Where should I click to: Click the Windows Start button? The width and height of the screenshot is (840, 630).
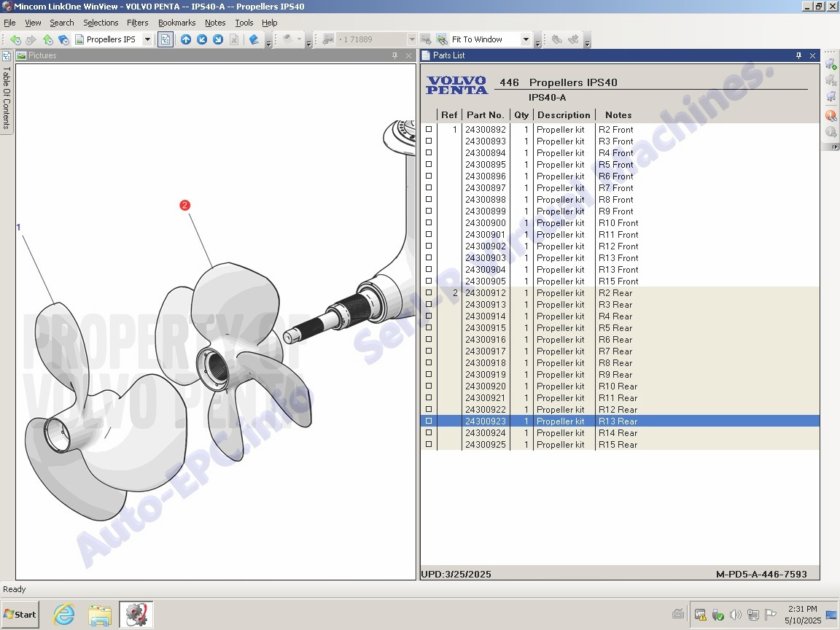point(20,615)
